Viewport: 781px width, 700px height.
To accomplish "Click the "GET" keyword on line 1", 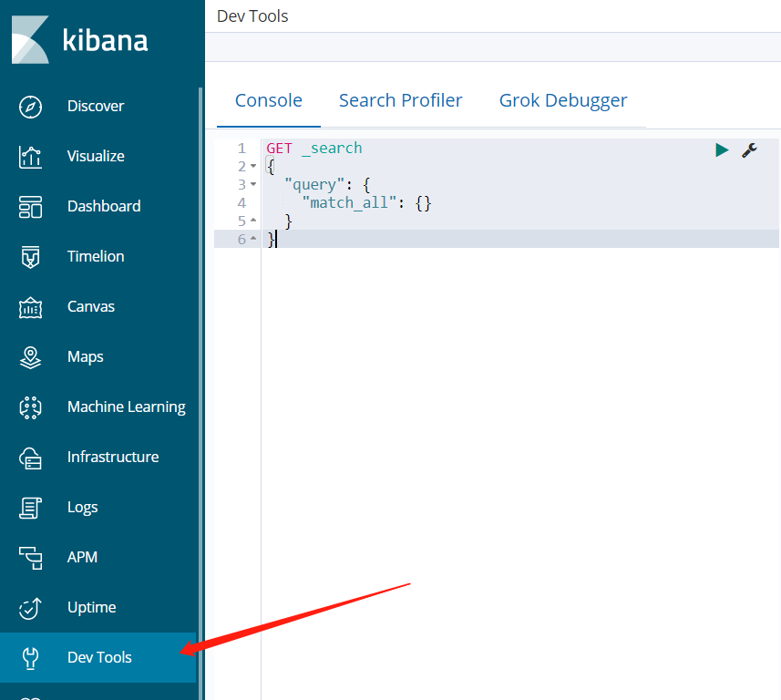I will pos(279,149).
